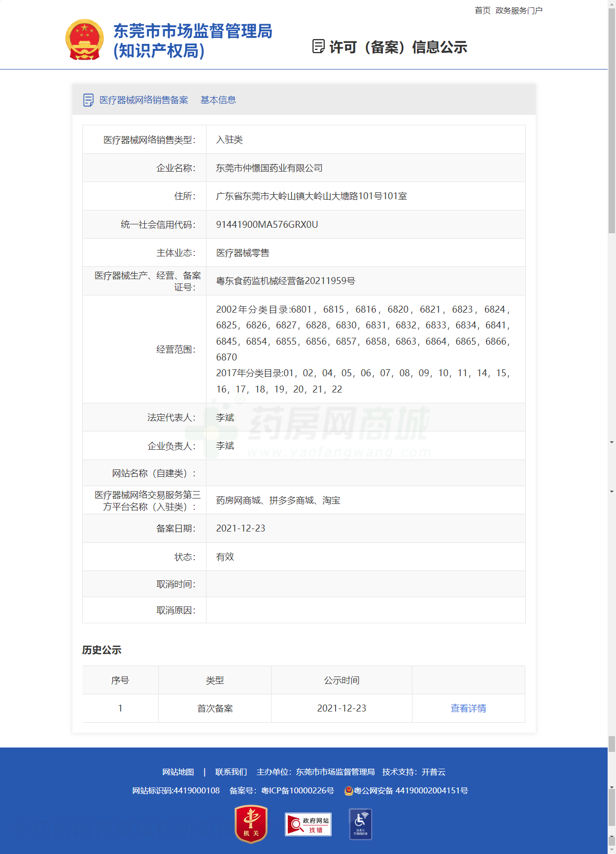The image size is (616, 854).
Task: Click the scroll-down arrow at the bottom of scrollbar
Action: click(612, 850)
